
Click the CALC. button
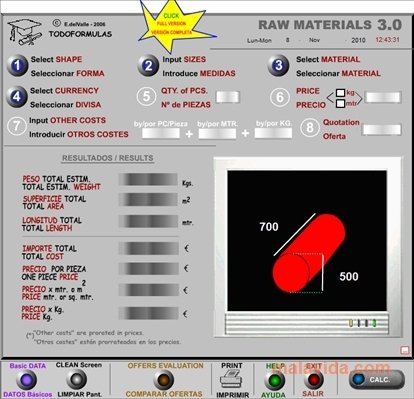pos(377,380)
